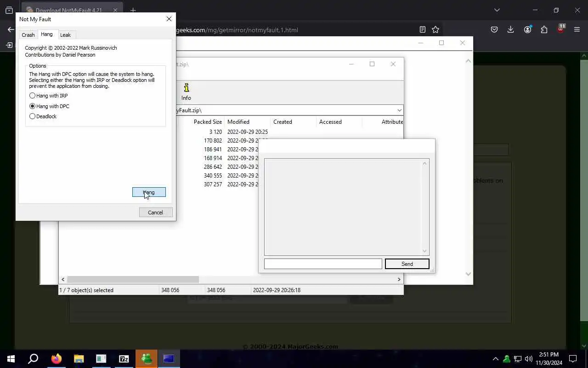Open Windows taskbar search

(x=33, y=359)
